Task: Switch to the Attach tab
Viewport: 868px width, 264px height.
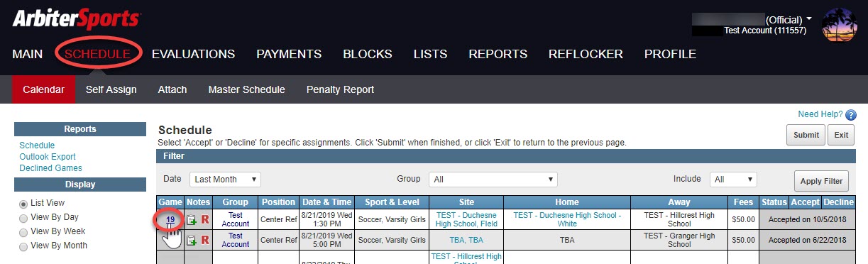Action: click(172, 89)
